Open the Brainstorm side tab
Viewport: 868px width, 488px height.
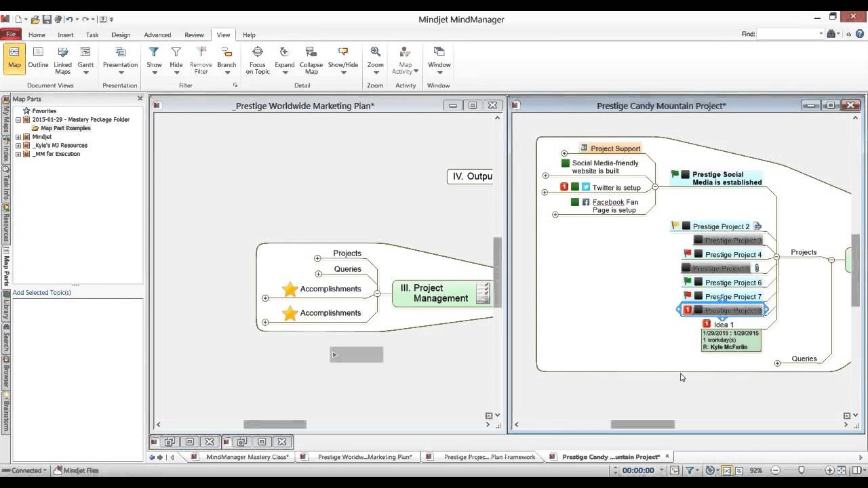[x=5, y=413]
